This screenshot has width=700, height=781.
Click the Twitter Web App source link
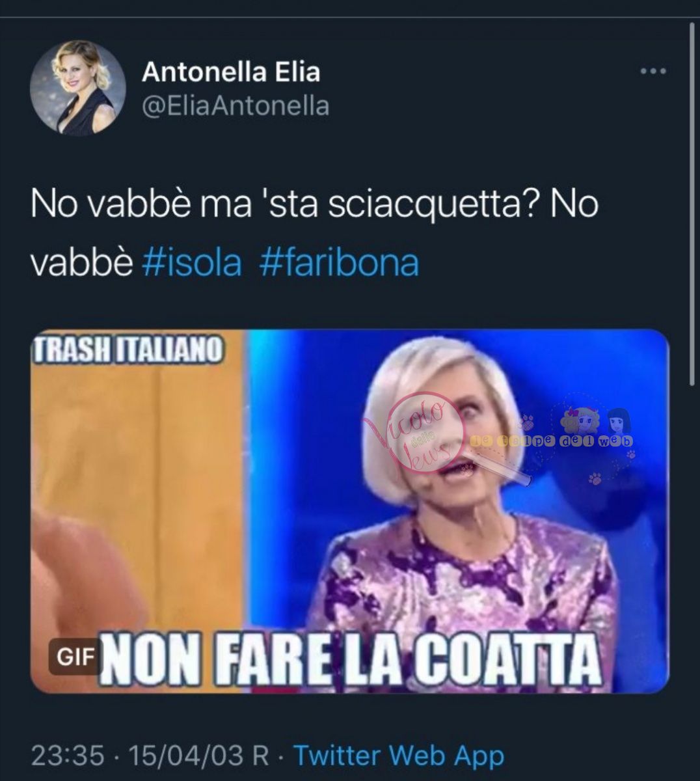coord(399,756)
